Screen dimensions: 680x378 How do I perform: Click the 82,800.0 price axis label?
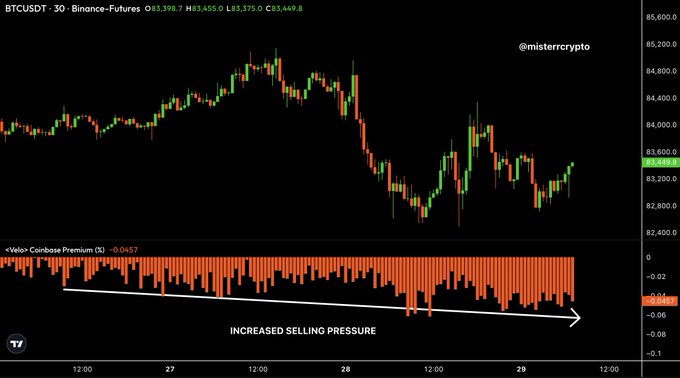(661, 206)
